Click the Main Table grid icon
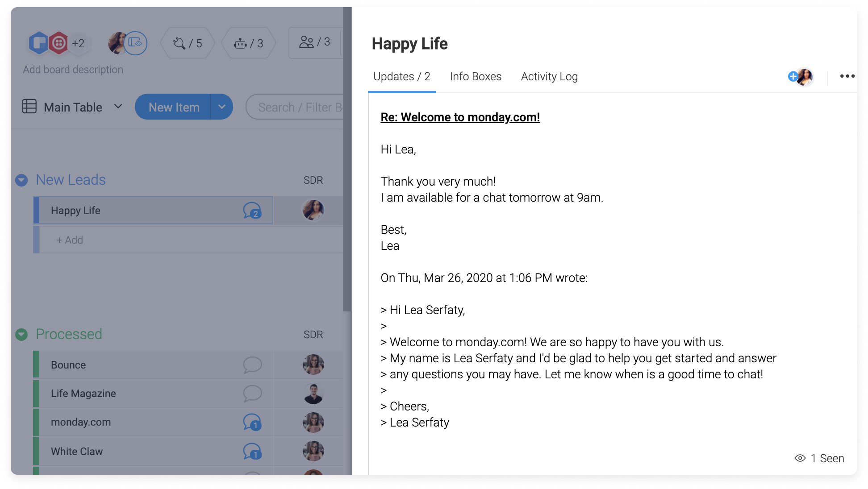The height and width of the screenshot is (489, 868). [x=29, y=106]
